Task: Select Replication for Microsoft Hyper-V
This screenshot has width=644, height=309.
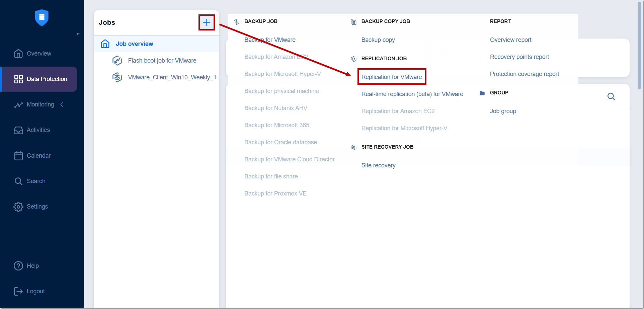Action: coord(404,128)
